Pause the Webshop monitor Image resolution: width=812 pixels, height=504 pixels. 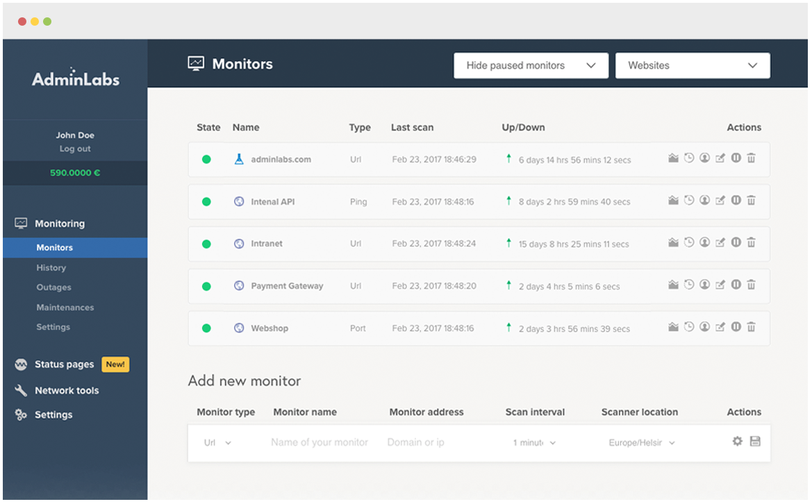pyautogui.click(x=736, y=326)
